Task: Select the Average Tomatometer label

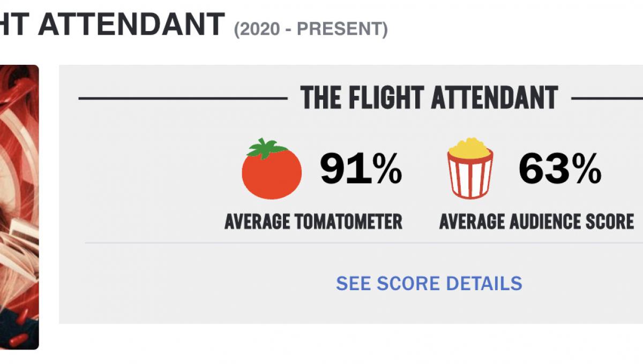Action: click(x=313, y=221)
